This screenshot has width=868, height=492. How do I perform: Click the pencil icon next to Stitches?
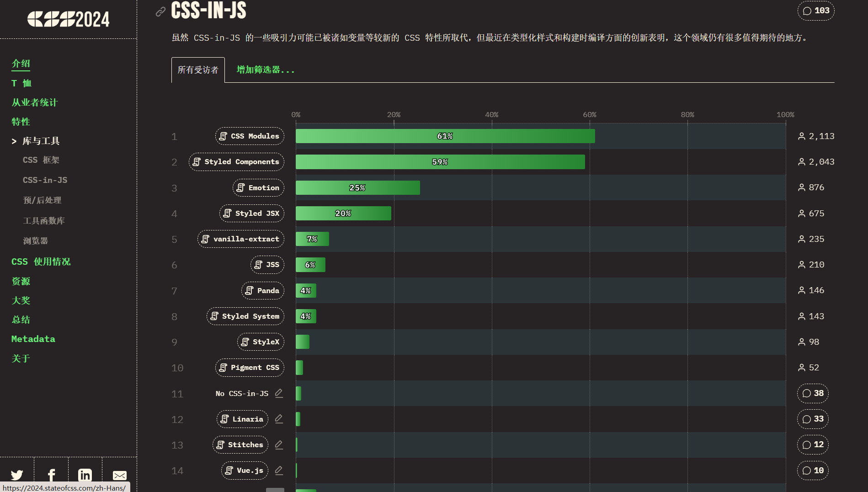point(279,445)
